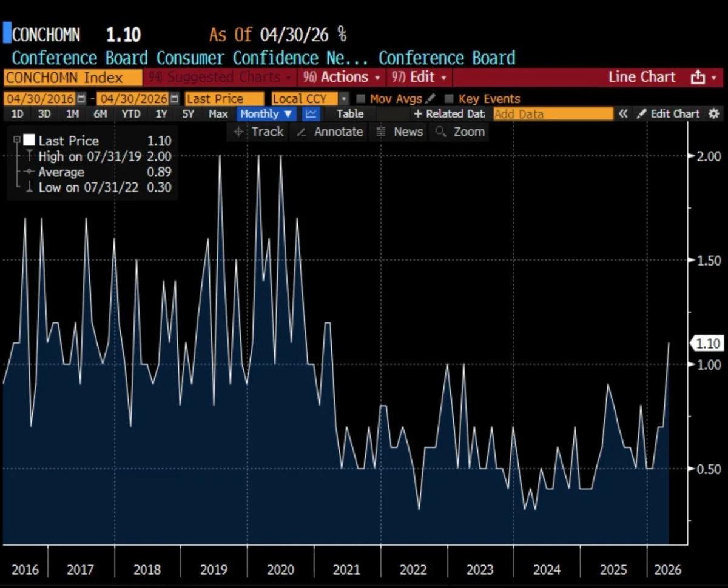Select the line chart type icon
This screenshot has height=588, width=728.
(x=311, y=114)
